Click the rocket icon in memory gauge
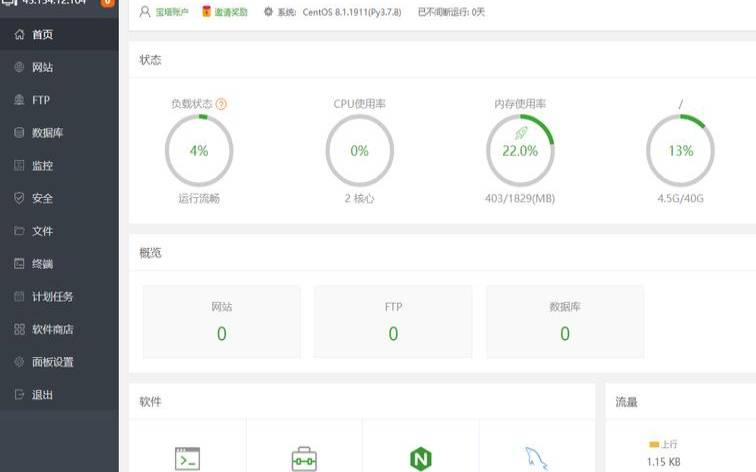This screenshot has width=756, height=472. click(x=520, y=133)
